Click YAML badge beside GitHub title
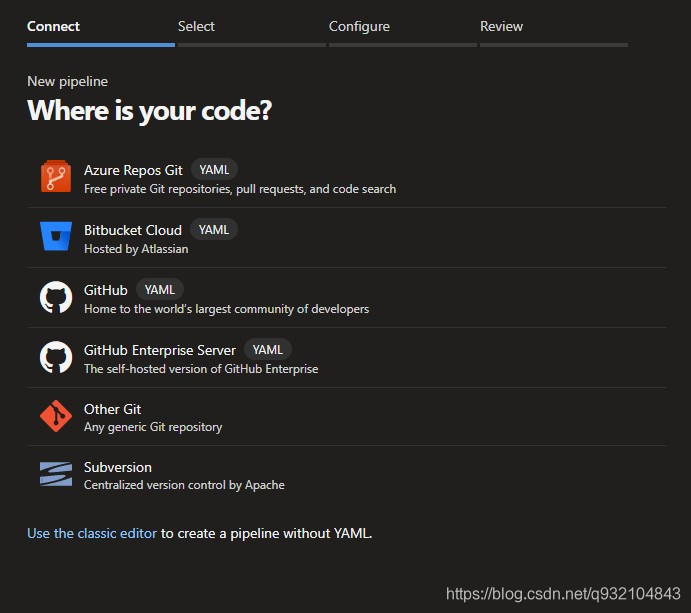Image resolution: width=691 pixels, height=613 pixels. coord(160,290)
